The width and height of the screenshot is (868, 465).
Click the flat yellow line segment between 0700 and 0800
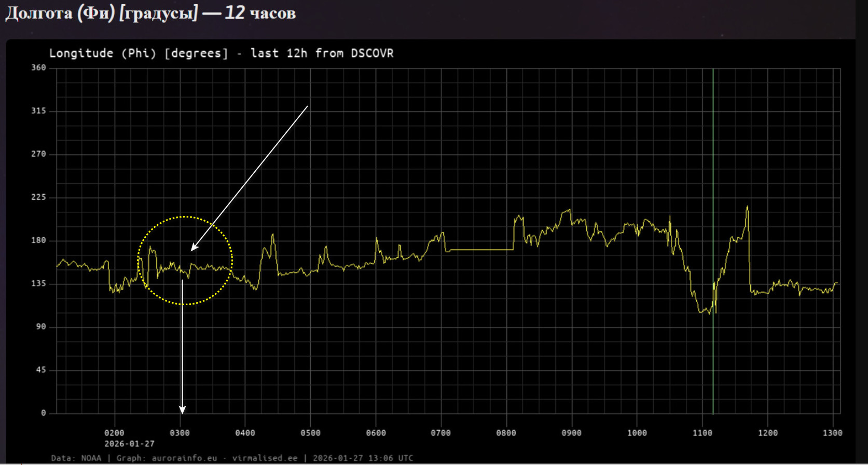(x=480, y=250)
